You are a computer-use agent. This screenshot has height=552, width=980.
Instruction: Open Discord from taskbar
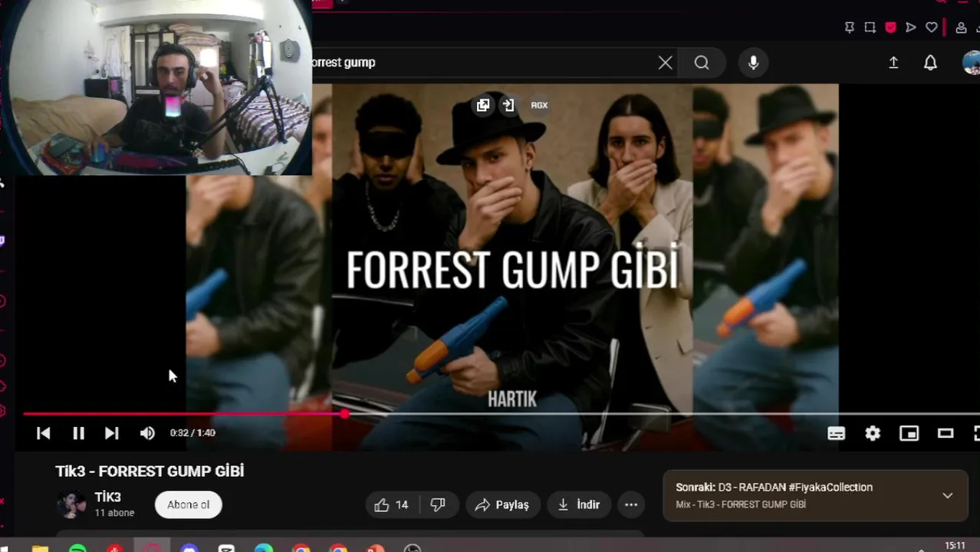(189, 549)
